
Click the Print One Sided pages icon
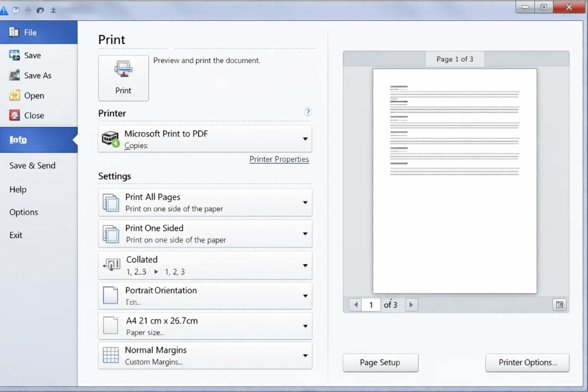coord(111,233)
